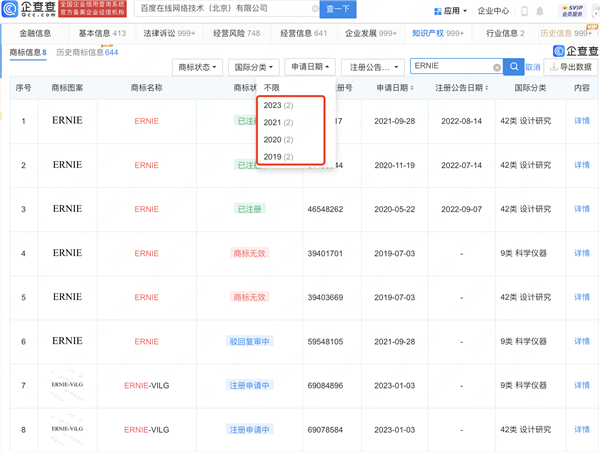Click into the ERNIE filter input field
600x453 pixels.
[450, 67]
